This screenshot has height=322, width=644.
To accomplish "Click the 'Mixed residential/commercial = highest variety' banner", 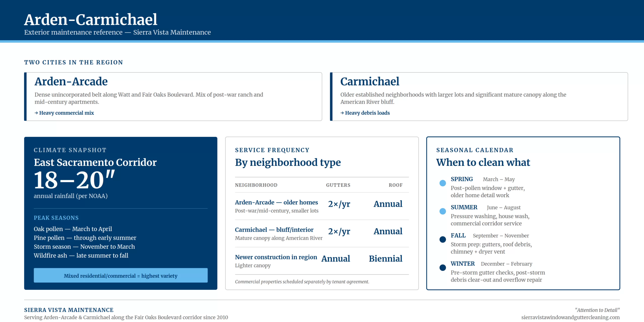I will [121, 275].
